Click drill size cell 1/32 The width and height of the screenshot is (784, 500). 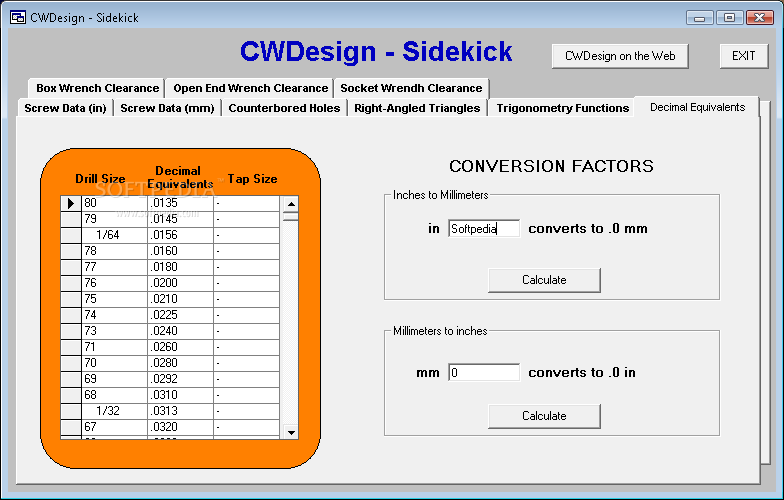pyautogui.click(x=114, y=411)
